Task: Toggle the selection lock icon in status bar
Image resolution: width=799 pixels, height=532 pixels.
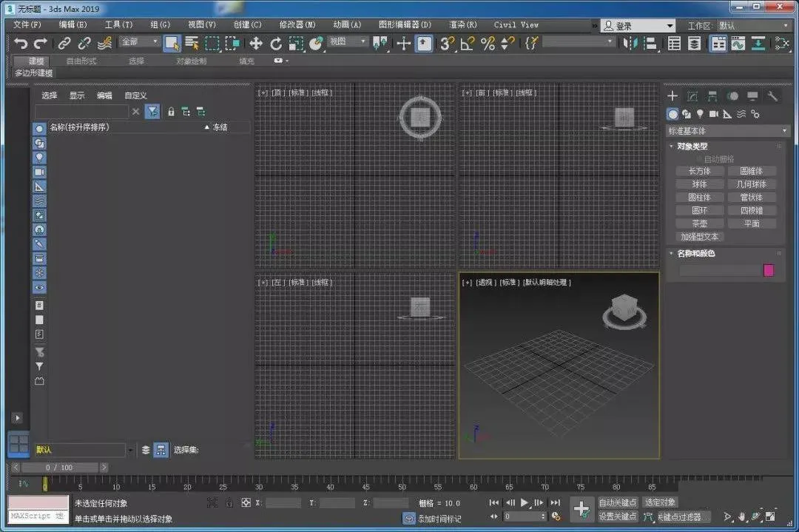Action: pyautogui.click(x=229, y=503)
